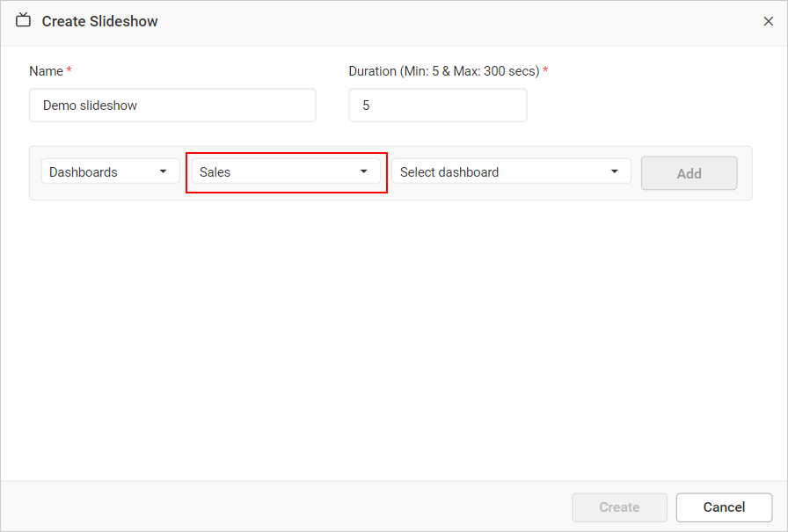Click the TV slideshow icon in the header
Image resolution: width=788 pixels, height=532 pixels.
[x=23, y=20]
